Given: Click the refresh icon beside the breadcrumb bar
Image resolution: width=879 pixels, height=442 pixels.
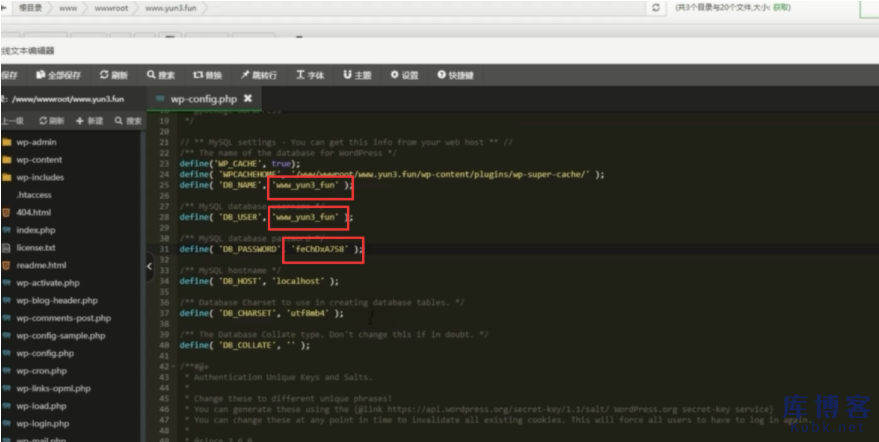Looking at the screenshot, I should click(x=656, y=8).
